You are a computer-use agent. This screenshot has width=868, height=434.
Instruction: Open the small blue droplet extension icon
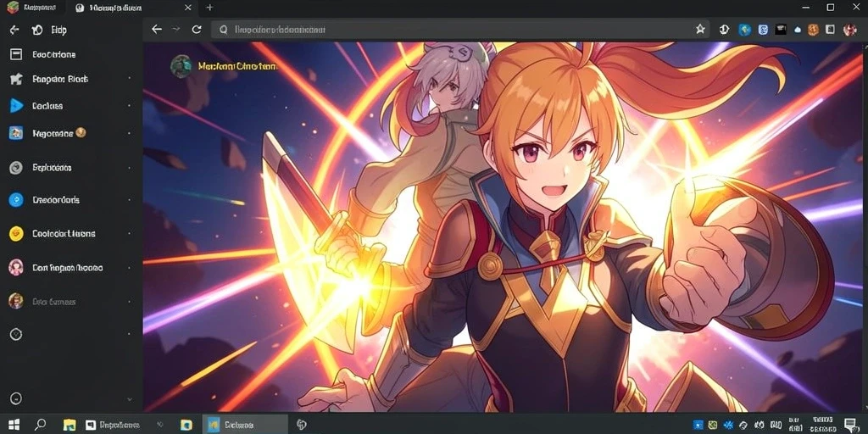(x=798, y=31)
